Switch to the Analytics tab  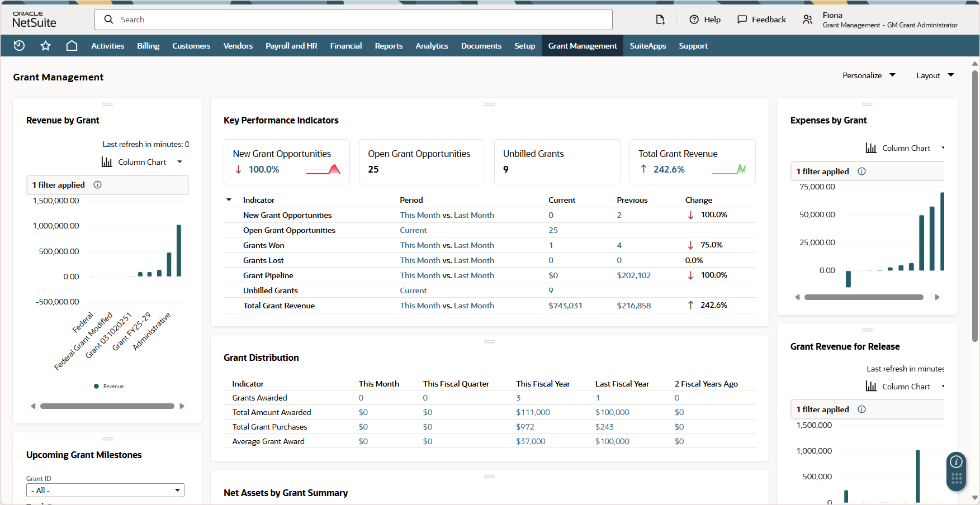(432, 45)
